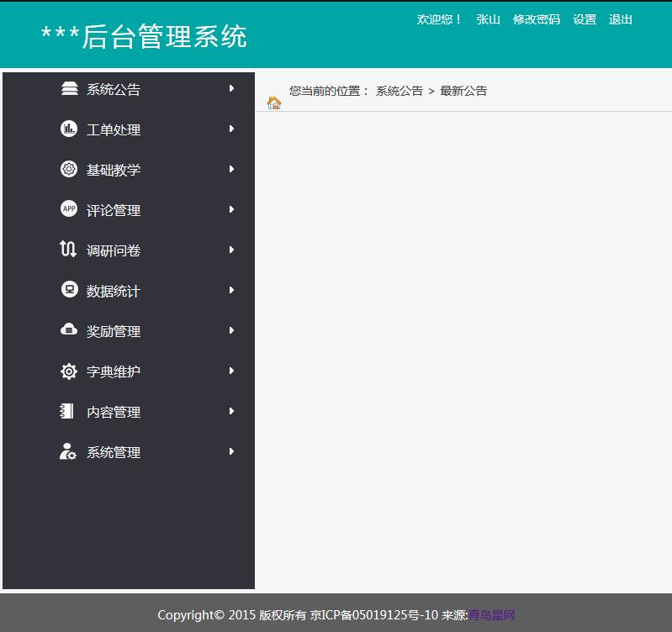Expand the 系统公告 arrow
This screenshot has width=672, height=632.
click(231, 88)
